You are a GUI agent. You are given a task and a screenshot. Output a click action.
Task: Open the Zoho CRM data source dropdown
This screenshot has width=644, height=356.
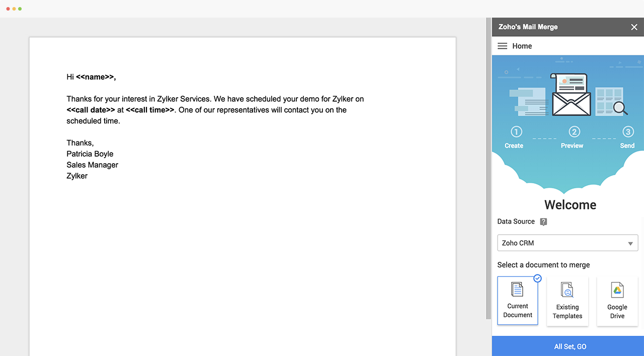(x=568, y=243)
